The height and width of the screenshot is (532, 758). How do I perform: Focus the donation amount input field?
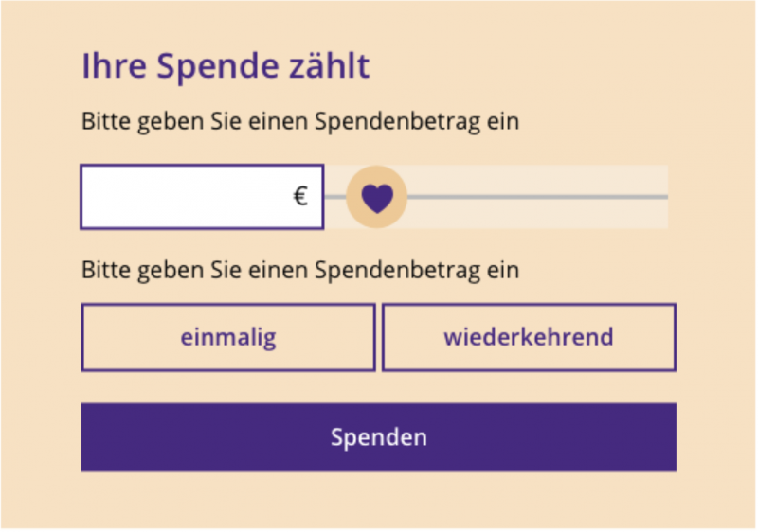point(189,197)
